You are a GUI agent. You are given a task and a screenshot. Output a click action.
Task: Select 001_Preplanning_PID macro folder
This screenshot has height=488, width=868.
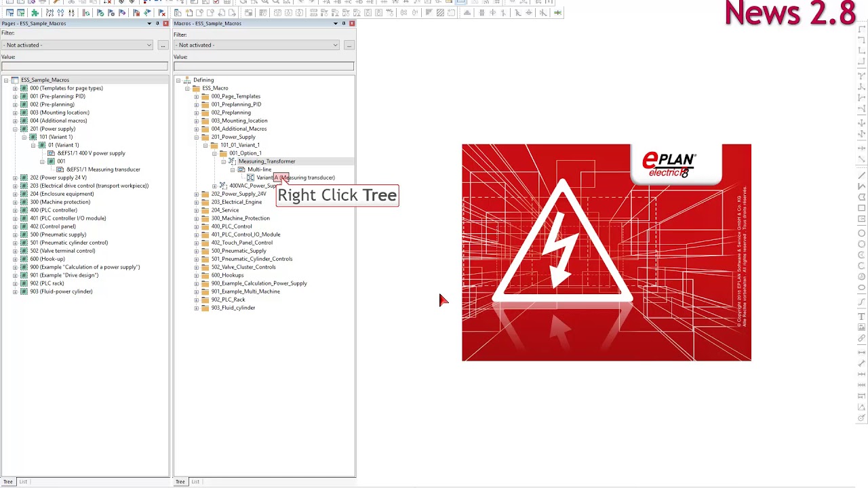[x=236, y=104]
